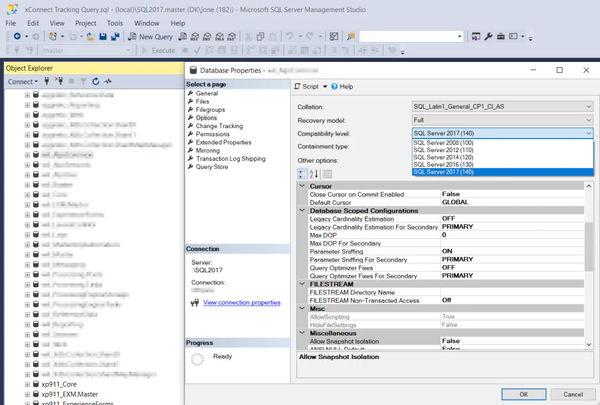Click the Script button in dialog

click(307, 87)
